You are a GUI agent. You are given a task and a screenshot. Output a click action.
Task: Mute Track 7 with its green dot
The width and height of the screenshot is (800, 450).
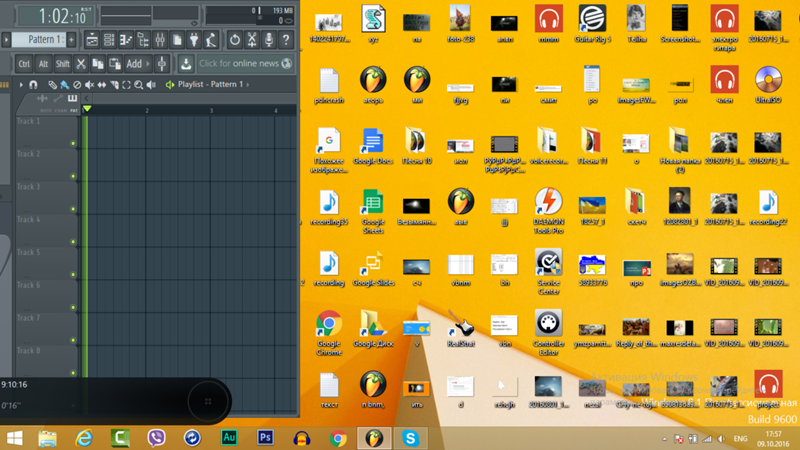pos(73,340)
